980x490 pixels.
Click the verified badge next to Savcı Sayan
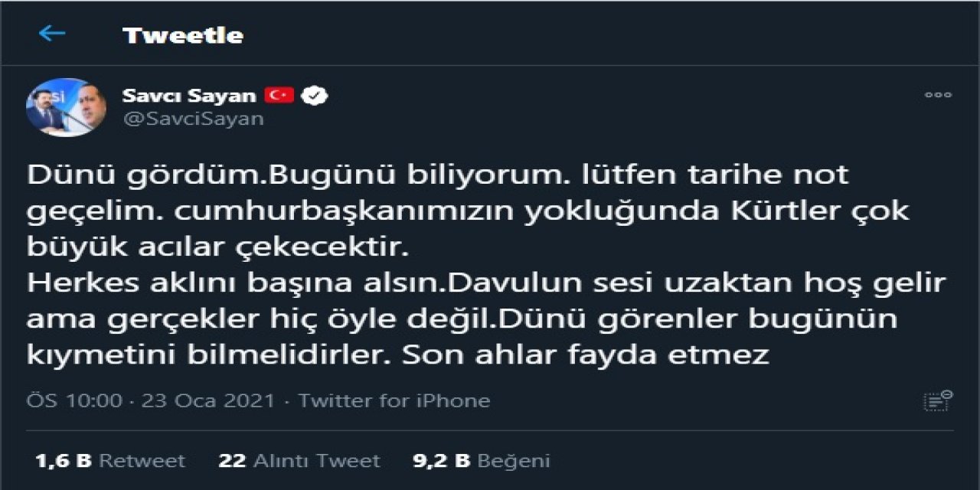(x=314, y=96)
